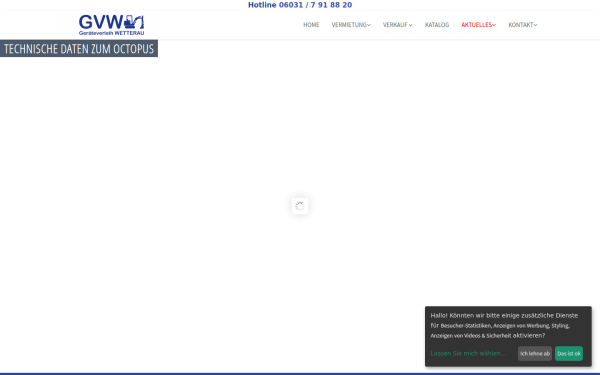Click the loading spinner icon
Viewport: 600px width, 375px height.
[x=300, y=206]
